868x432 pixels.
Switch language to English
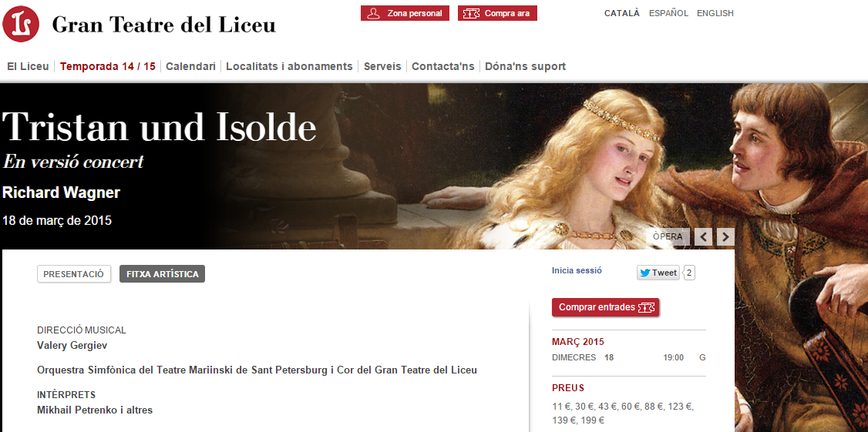(715, 13)
